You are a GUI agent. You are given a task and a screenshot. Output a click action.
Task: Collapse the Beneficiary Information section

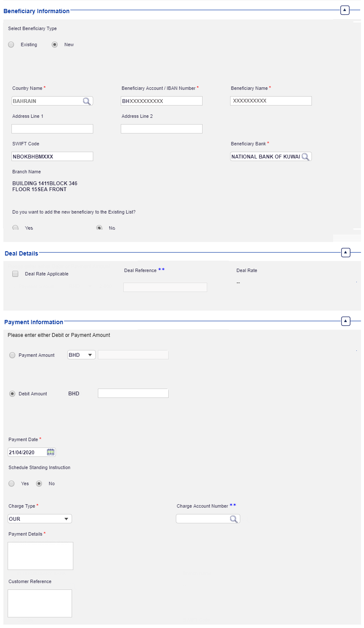(x=345, y=10)
